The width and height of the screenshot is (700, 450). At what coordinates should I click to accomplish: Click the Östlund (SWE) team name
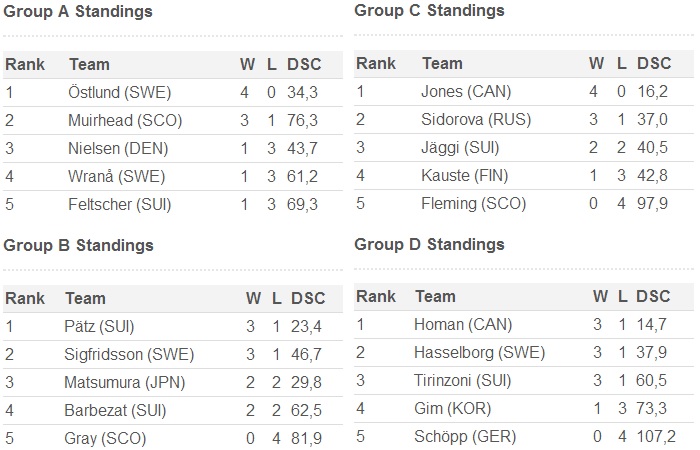tap(119, 92)
